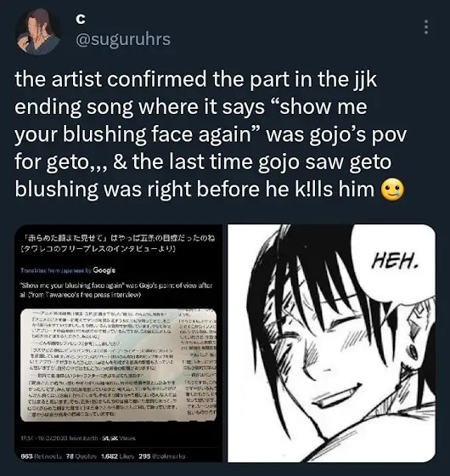Open the profile avatar of user c

37,32
